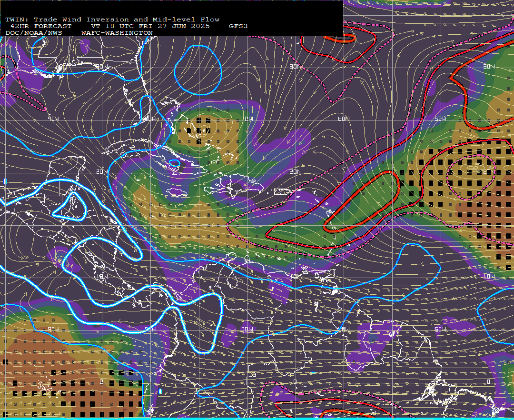Click the "70W" label over Colombia
The width and height of the screenshot is (514, 420).
(x=247, y=329)
